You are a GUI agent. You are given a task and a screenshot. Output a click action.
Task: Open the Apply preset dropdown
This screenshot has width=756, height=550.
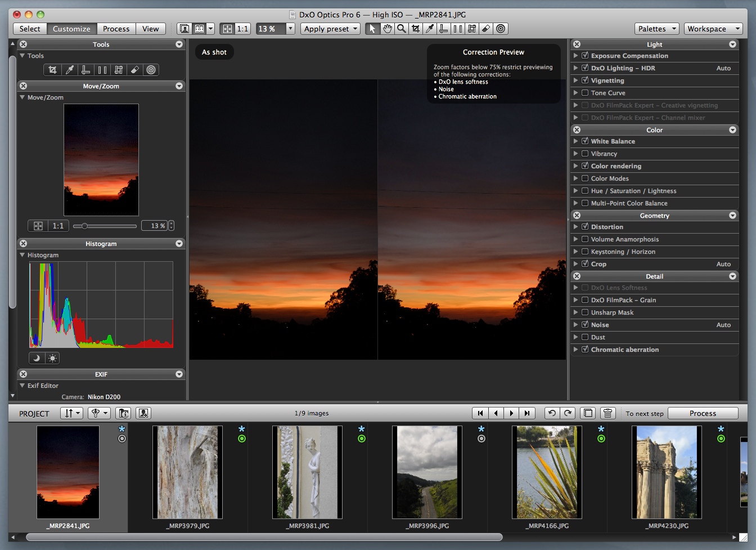pyautogui.click(x=330, y=29)
